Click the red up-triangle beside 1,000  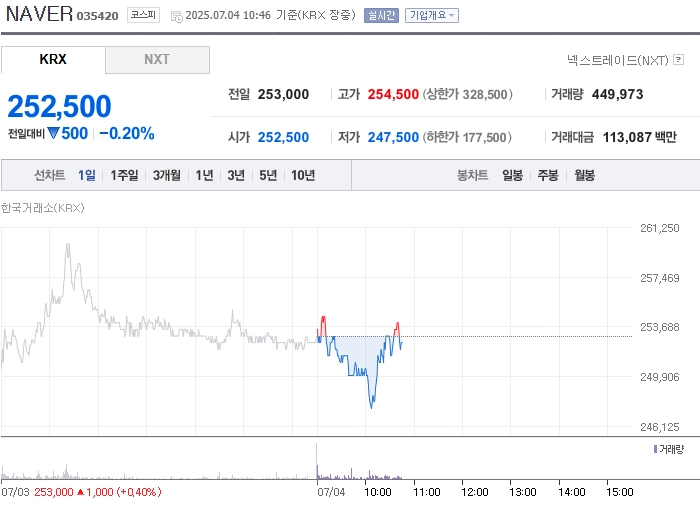point(80,492)
